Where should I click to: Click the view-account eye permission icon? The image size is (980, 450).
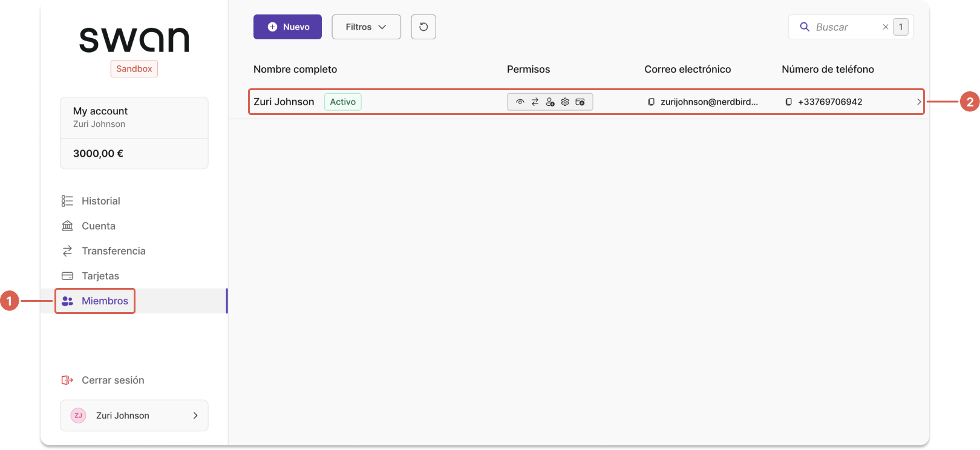point(520,102)
